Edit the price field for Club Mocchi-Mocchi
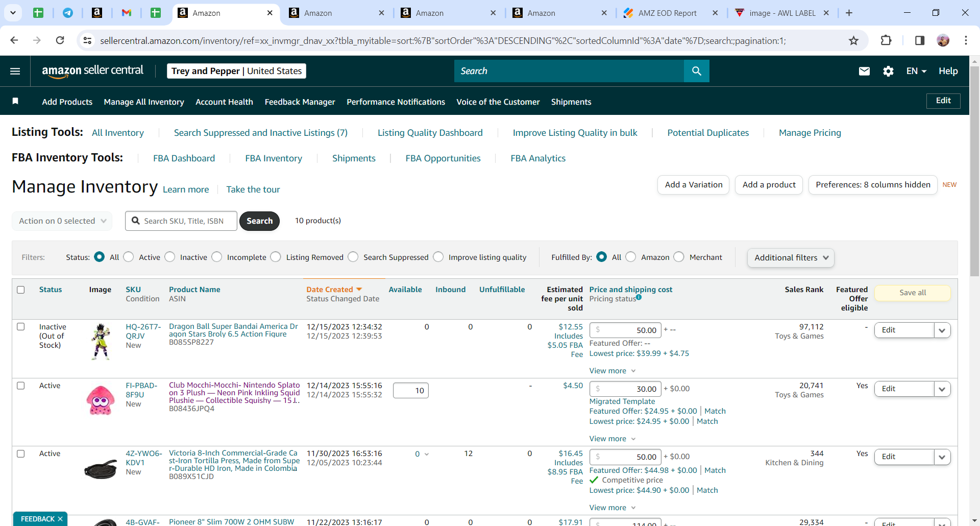The image size is (980, 526). click(x=625, y=389)
